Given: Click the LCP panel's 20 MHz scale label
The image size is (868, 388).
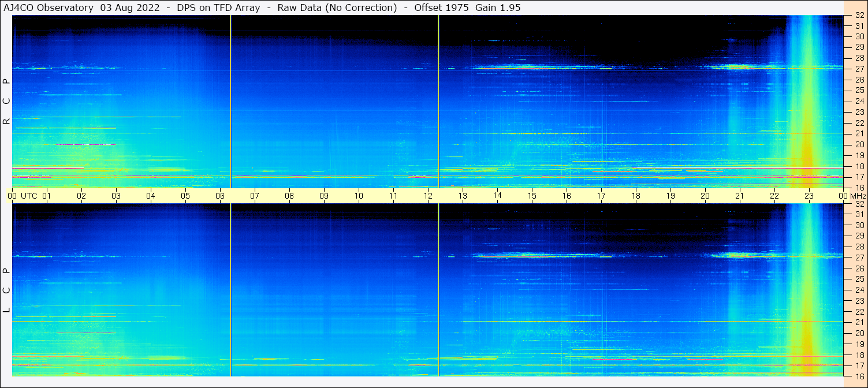Looking at the screenshot, I should (859, 333).
